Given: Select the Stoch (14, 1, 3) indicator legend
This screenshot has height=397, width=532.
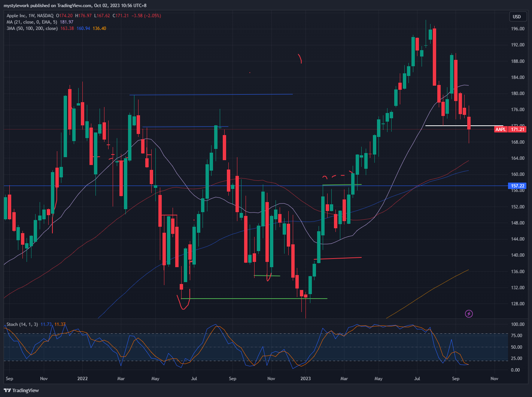Looking at the screenshot, I should [22, 324].
